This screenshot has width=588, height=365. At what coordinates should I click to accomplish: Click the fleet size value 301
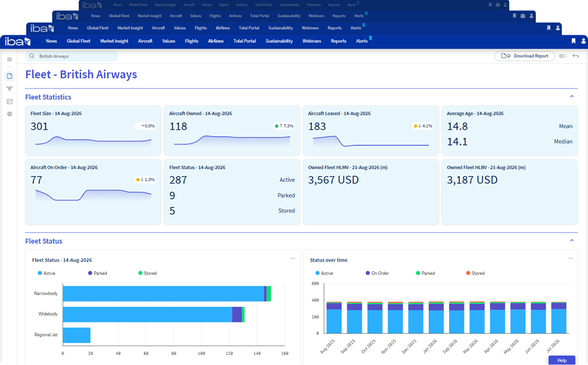(x=39, y=126)
